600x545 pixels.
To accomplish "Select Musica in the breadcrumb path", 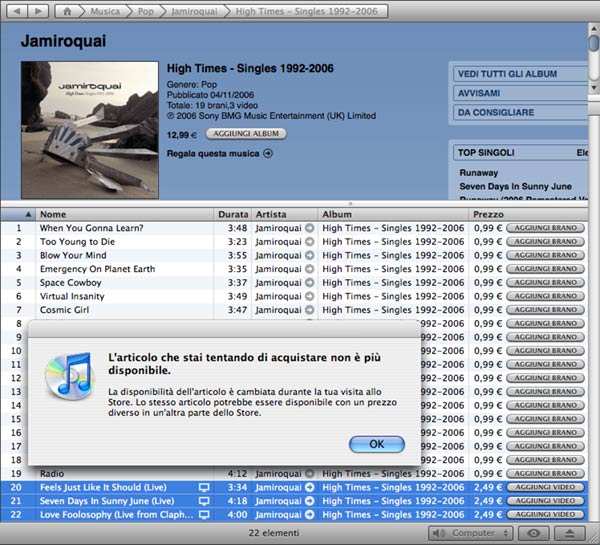I will coord(107,10).
